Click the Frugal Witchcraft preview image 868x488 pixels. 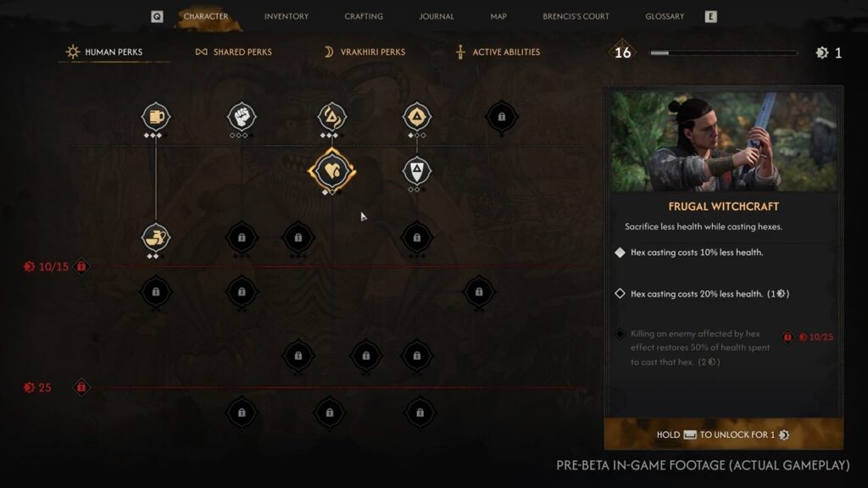pos(724,141)
